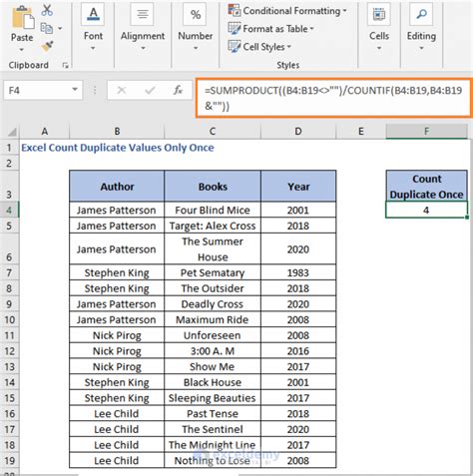Click the cell 'Four Blind Mice'
The image size is (473, 476).
[213, 210]
